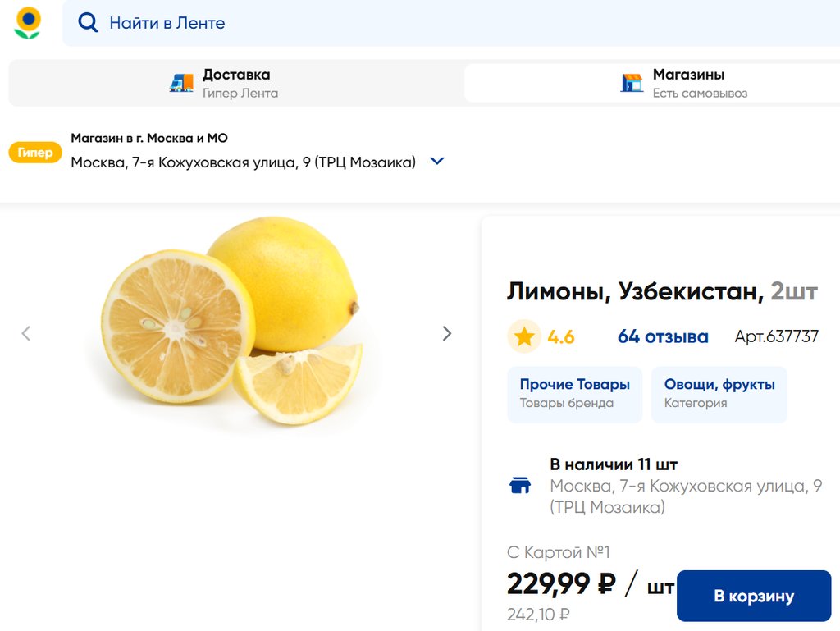Screen dimensions: 840x631
Task: Click the Lenta sunflower logo
Action: [27, 23]
